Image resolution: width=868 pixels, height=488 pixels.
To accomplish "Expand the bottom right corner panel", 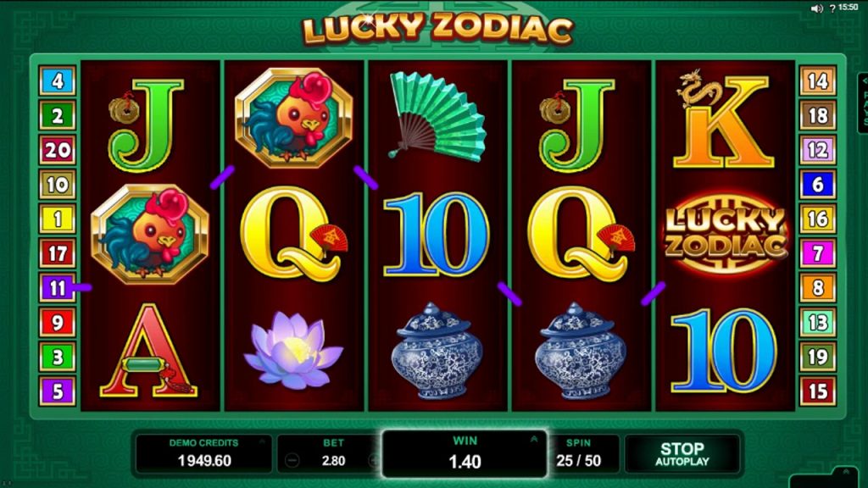I will [x=846, y=472].
